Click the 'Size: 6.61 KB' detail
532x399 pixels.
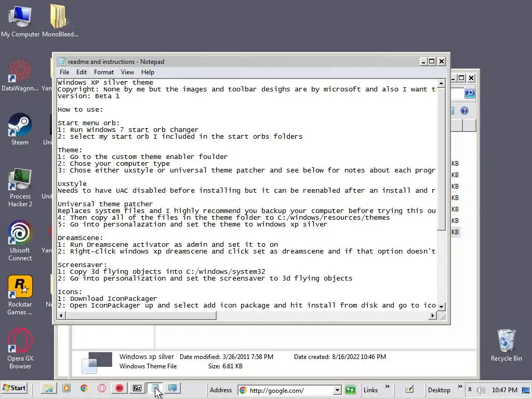(225, 366)
